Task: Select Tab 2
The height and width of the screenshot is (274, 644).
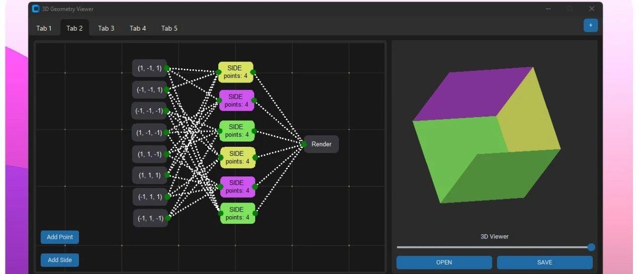Action: click(x=74, y=28)
